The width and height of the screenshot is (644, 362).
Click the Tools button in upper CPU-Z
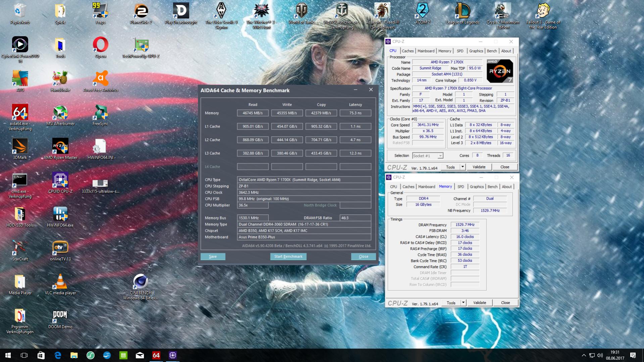[x=450, y=167]
